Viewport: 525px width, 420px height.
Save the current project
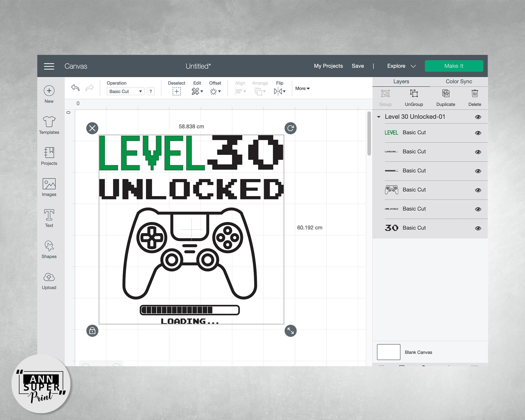point(358,66)
